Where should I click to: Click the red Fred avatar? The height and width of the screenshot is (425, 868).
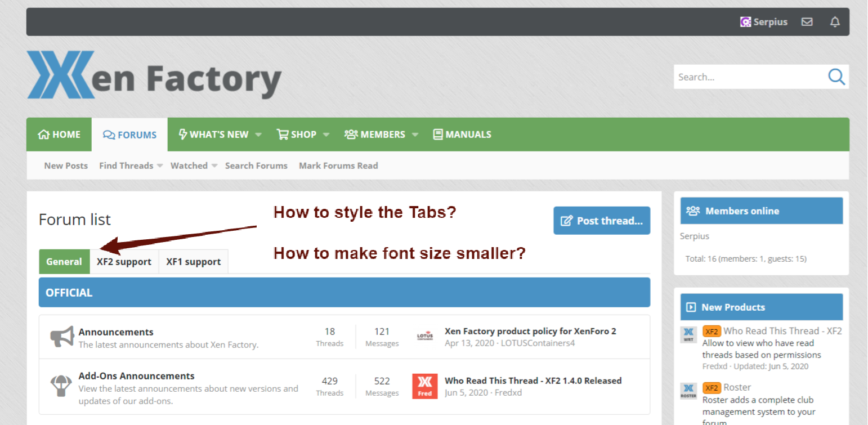(424, 386)
